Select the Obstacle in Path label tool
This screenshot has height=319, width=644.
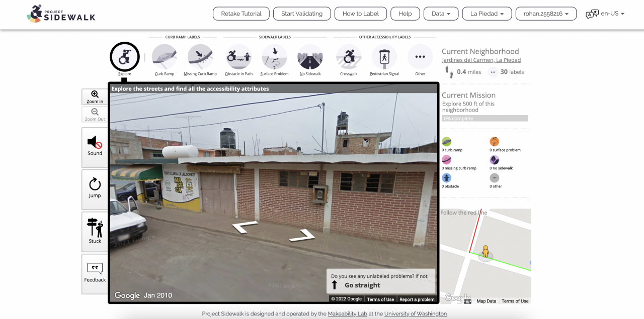pyautogui.click(x=238, y=57)
